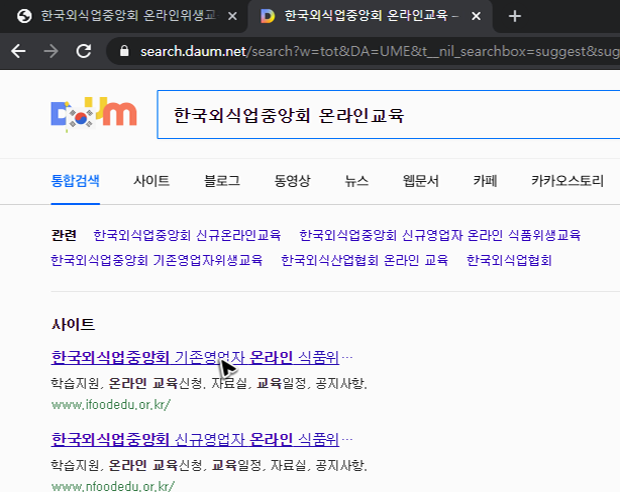
Task: Click the Daum logo
Action: point(94,114)
